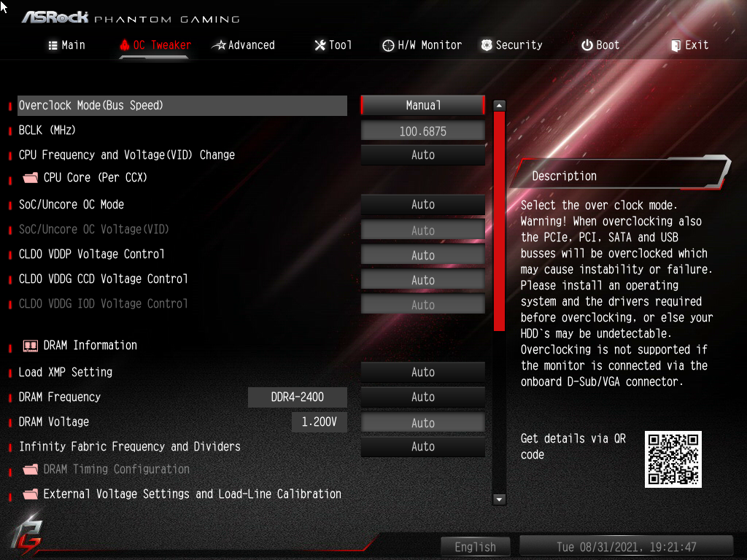Click the English language button
This screenshot has width=747, height=560.
click(x=476, y=547)
